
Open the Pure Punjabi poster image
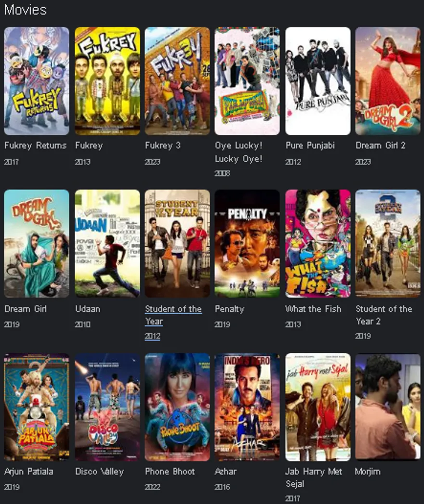318,81
